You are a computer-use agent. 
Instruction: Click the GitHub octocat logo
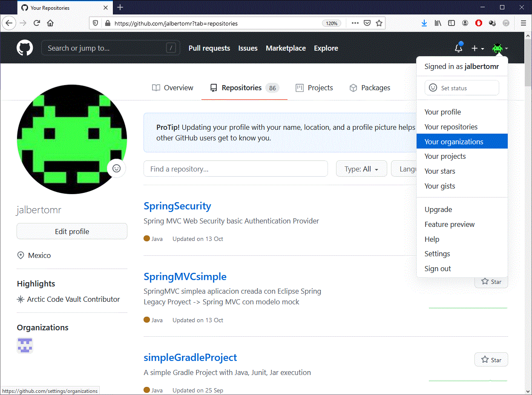25,48
